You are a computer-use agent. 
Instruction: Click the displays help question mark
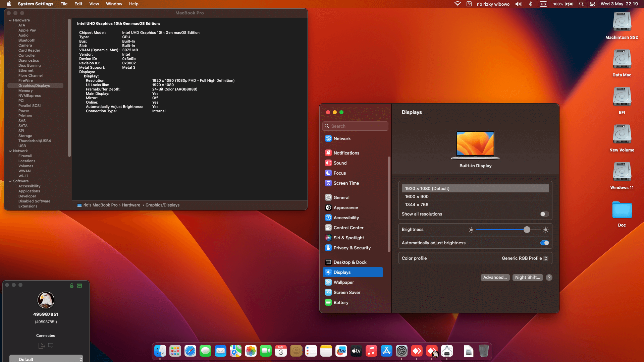click(x=549, y=278)
